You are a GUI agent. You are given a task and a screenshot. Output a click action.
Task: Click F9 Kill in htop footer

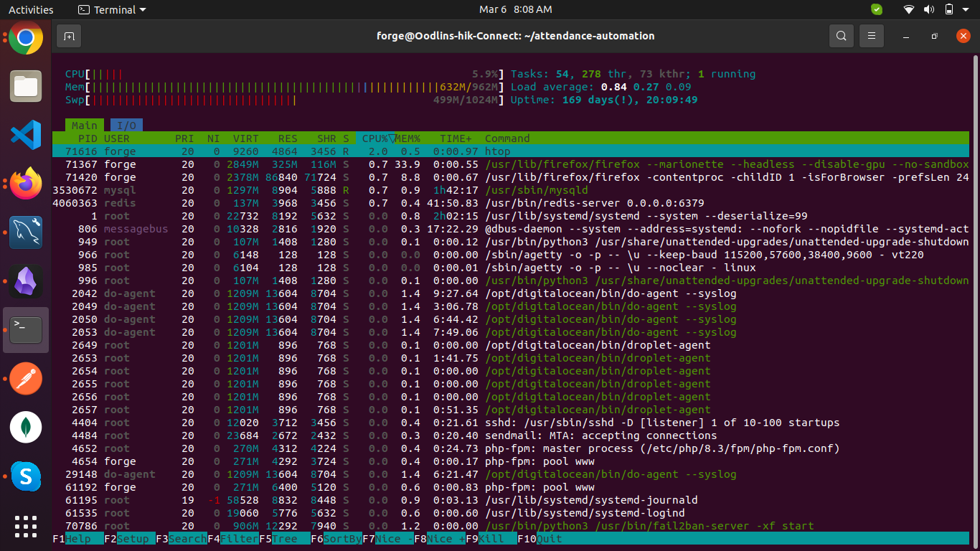click(491, 539)
